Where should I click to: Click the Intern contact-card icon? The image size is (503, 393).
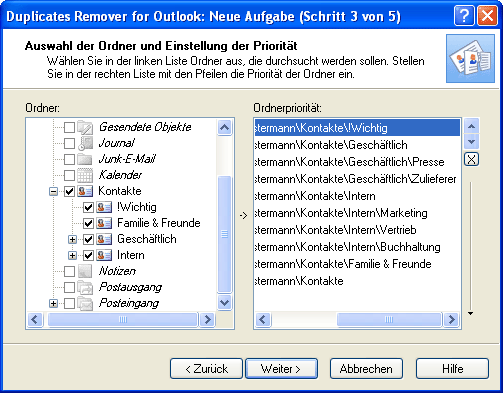104,255
